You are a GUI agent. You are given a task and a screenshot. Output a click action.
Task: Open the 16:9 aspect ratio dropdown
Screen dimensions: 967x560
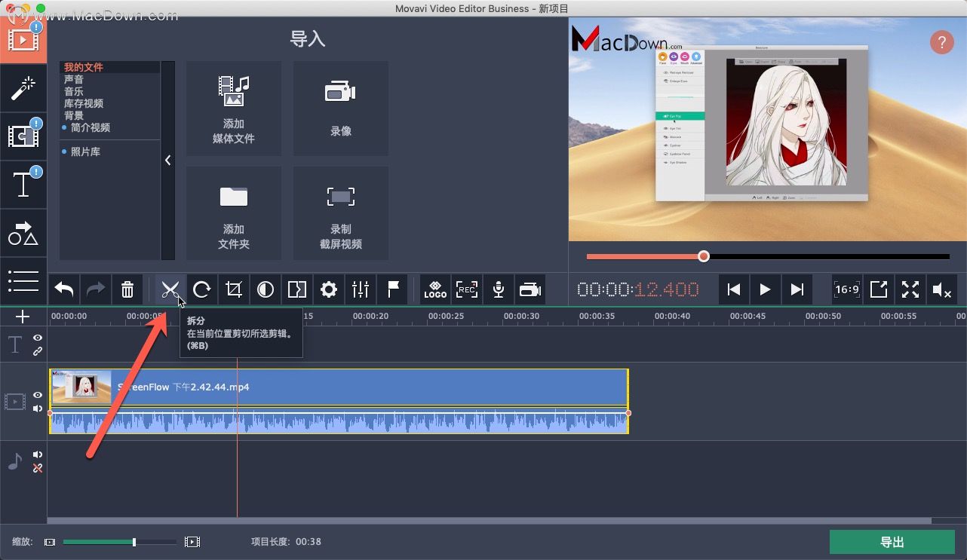pyautogui.click(x=847, y=289)
